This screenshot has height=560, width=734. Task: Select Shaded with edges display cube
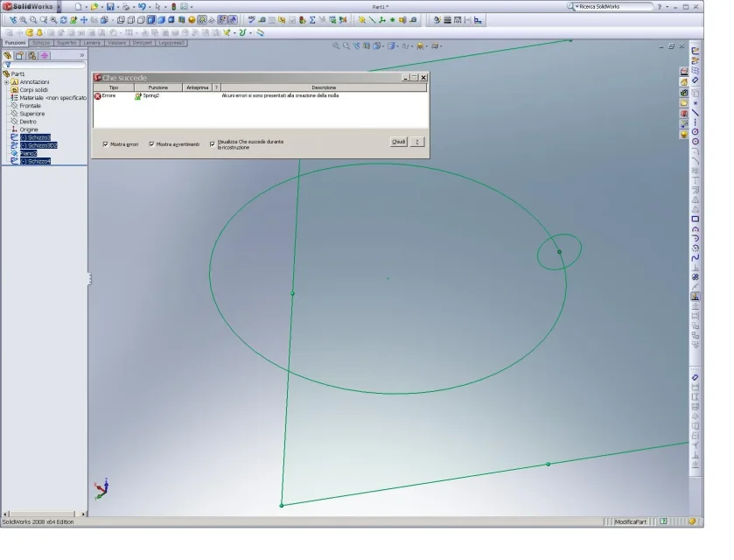click(x=151, y=19)
